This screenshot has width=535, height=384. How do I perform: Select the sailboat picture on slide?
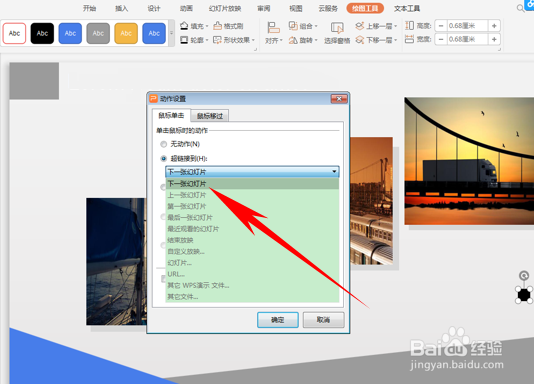pyautogui.click(x=116, y=261)
